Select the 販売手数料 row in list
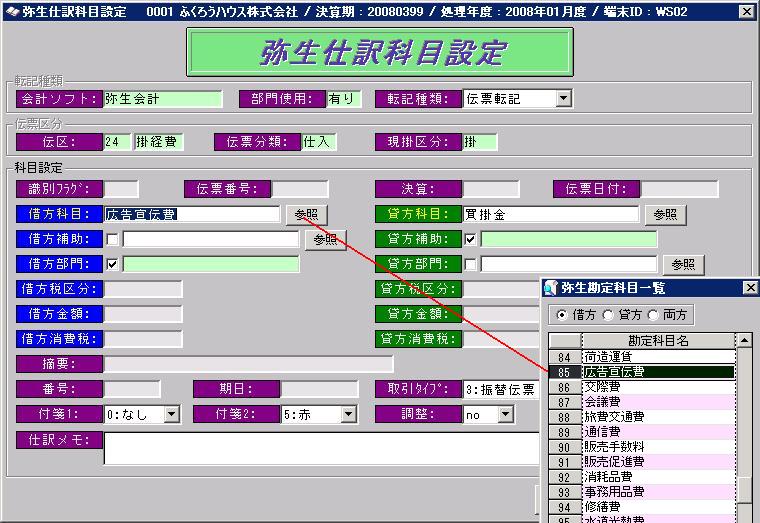The image size is (760, 523). 658,447
